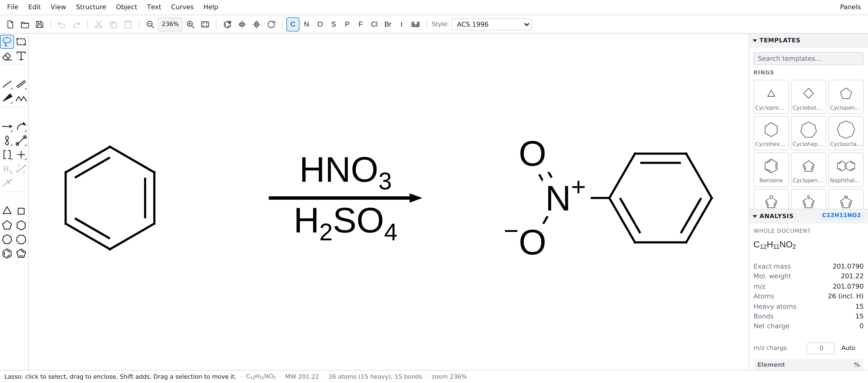Click the 236% zoom level button
Screen dimensions: 868x383
tap(170, 24)
